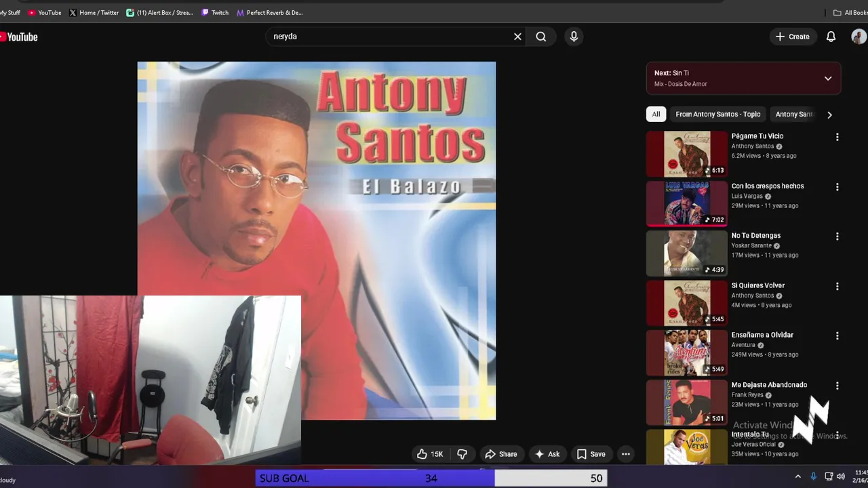Open options for Pégame Tu Vicio
Screen dimensions: 868x488
coord(837,137)
